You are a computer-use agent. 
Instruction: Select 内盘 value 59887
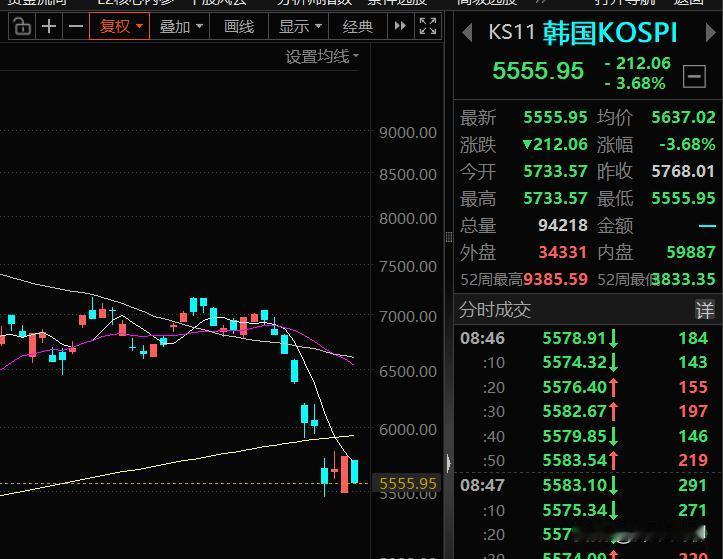(691, 252)
